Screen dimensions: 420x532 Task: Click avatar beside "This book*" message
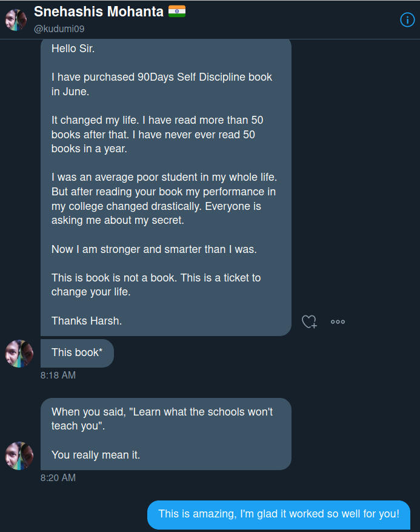(19, 353)
